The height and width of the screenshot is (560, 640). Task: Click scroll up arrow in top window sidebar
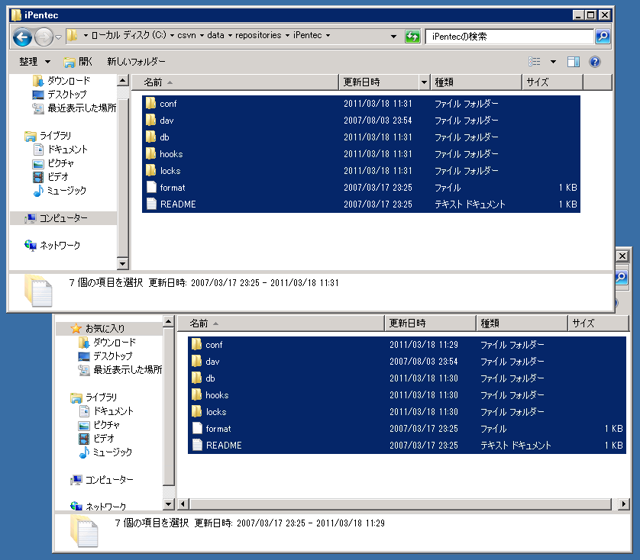pyautogui.click(x=122, y=80)
